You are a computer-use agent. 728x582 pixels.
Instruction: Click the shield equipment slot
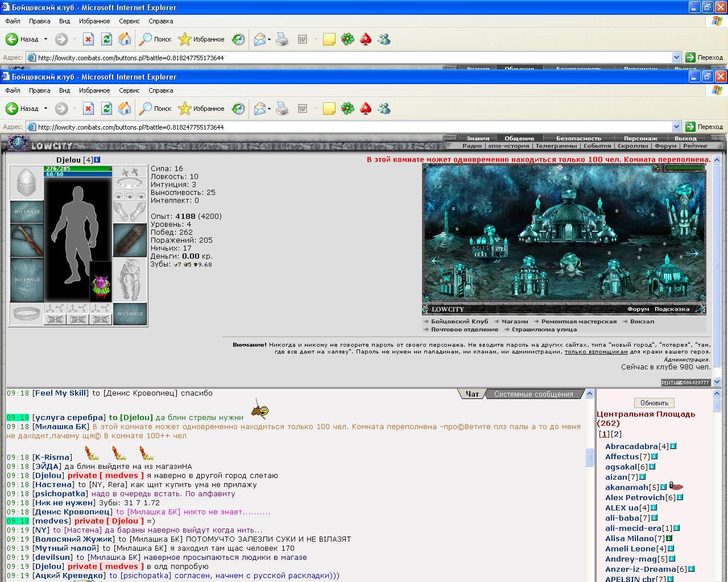point(130,240)
